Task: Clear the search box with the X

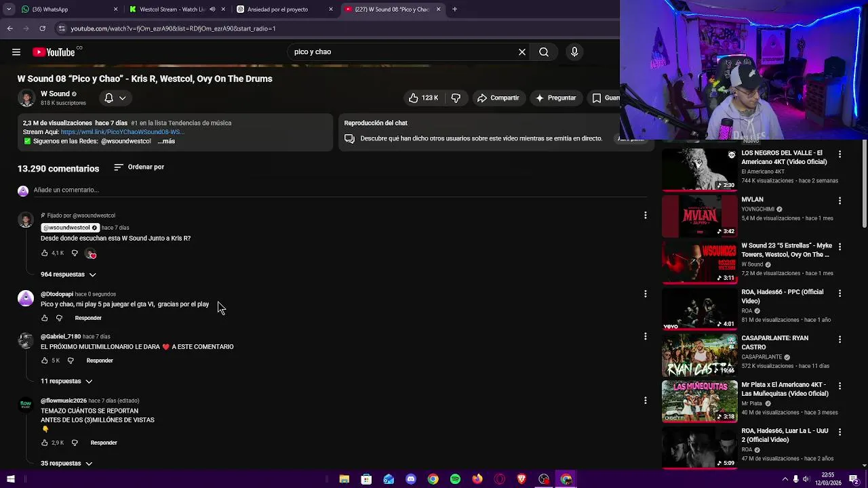Action: pyautogui.click(x=522, y=52)
